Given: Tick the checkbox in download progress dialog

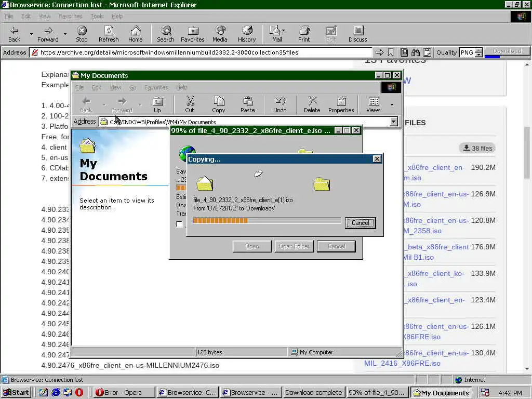Looking at the screenshot, I should pyautogui.click(x=179, y=224).
